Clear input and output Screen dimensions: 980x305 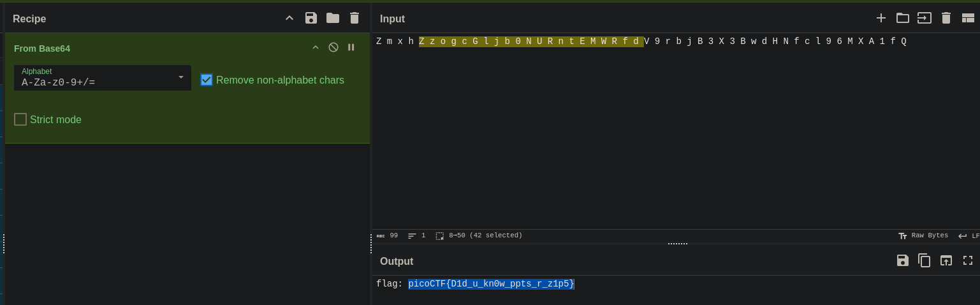(x=946, y=18)
